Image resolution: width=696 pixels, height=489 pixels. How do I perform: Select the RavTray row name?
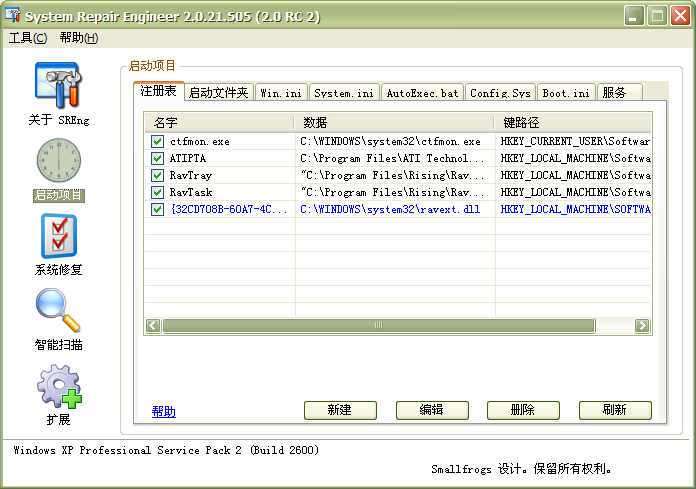tap(191, 175)
